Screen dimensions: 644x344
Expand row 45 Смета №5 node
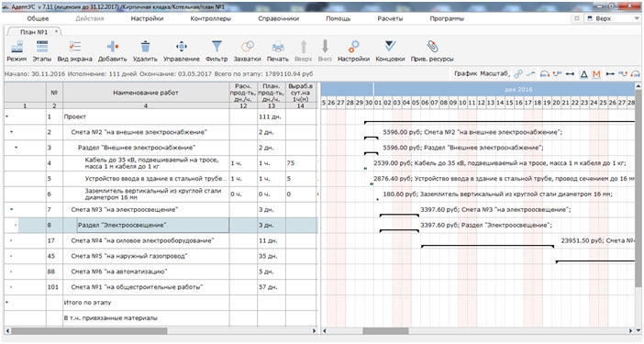(11, 256)
